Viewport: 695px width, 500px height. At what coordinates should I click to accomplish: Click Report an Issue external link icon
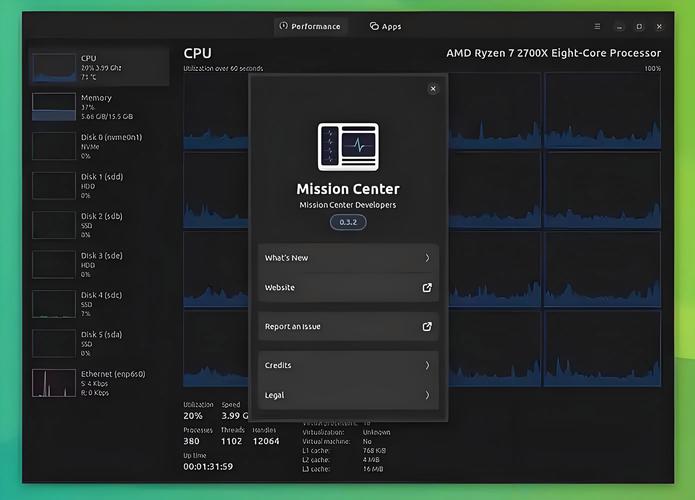427,326
